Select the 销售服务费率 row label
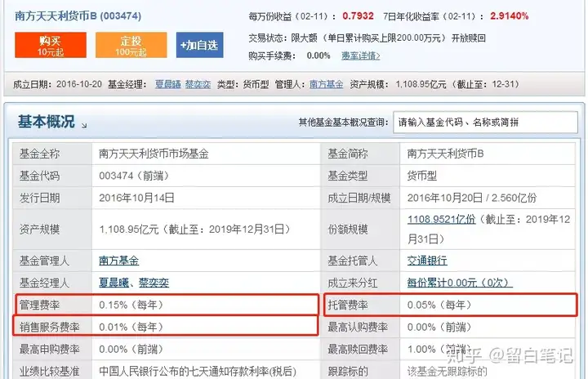This screenshot has height=379, width=588. [50, 328]
